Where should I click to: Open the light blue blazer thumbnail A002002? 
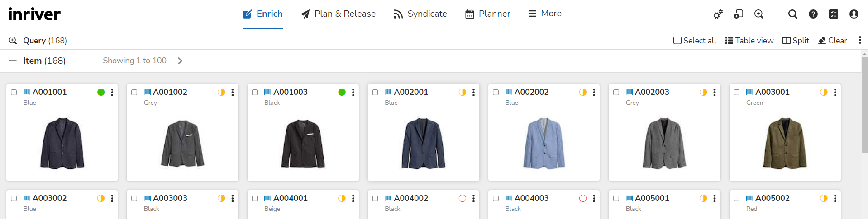(x=544, y=144)
